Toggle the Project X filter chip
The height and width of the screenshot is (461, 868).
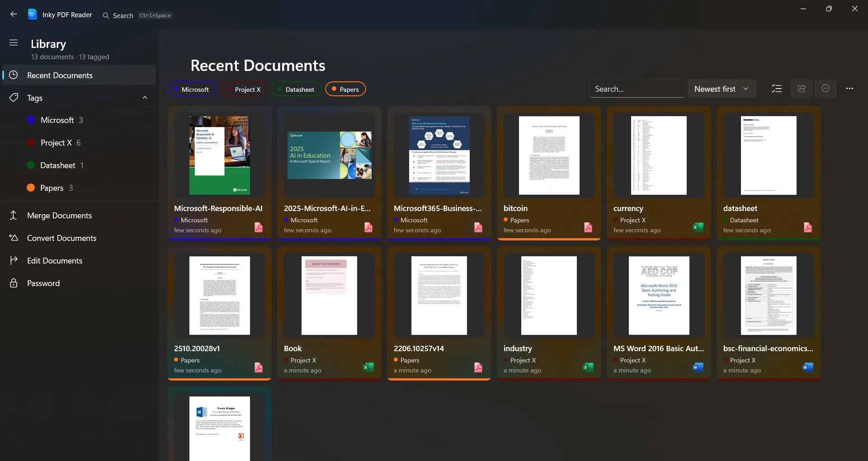pyautogui.click(x=244, y=89)
